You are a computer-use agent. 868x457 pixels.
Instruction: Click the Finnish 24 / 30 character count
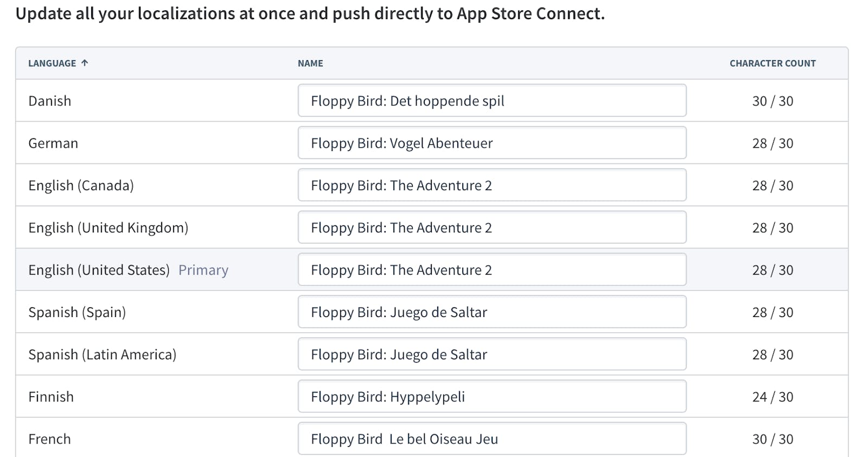(x=773, y=397)
